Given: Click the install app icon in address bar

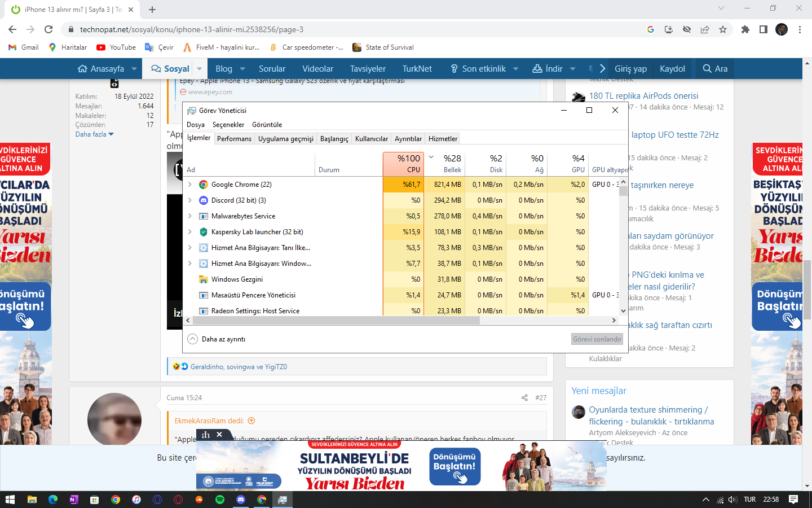Looking at the screenshot, I should (x=669, y=29).
